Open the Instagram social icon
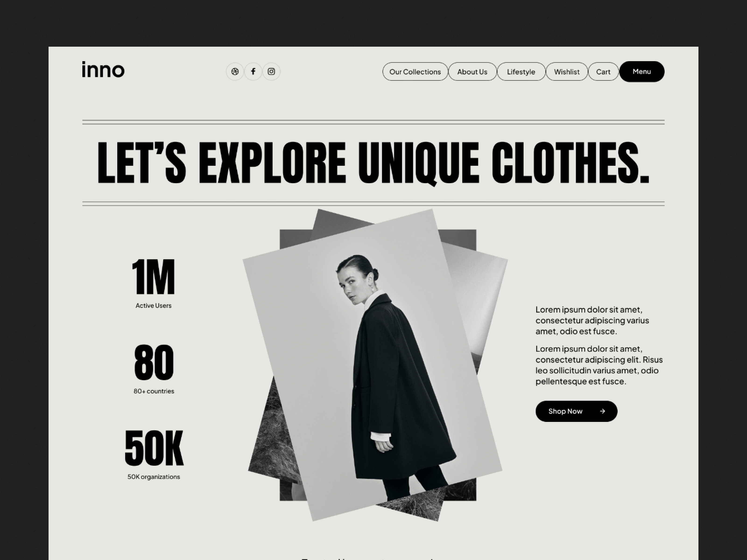The image size is (747, 560). click(271, 72)
